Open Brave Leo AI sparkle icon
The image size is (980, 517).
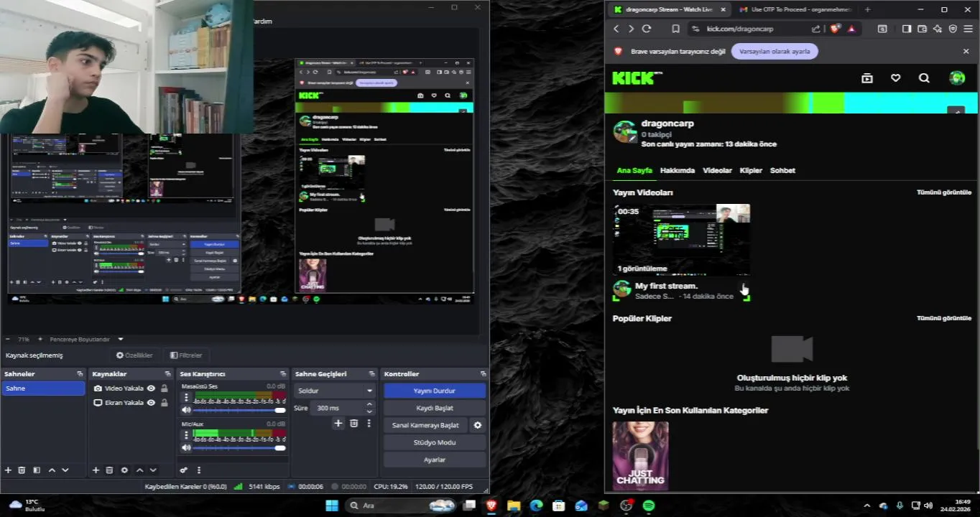(x=938, y=29)
